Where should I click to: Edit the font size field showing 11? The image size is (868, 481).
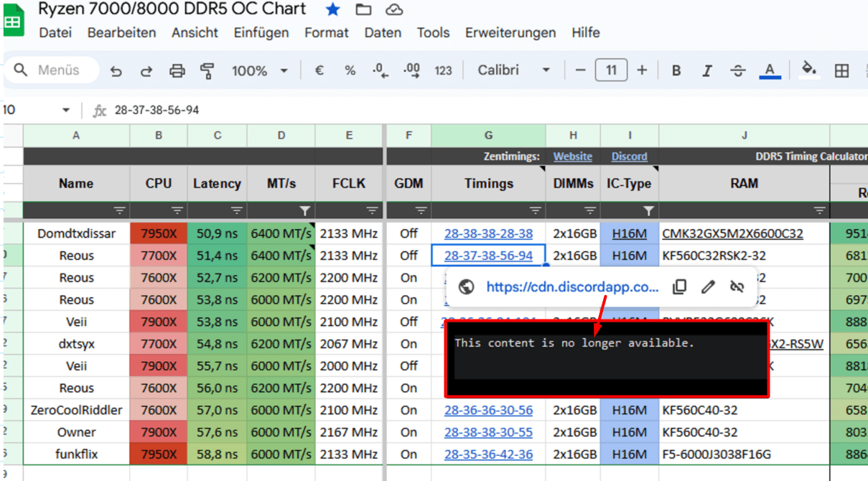(x=611, y=70)
